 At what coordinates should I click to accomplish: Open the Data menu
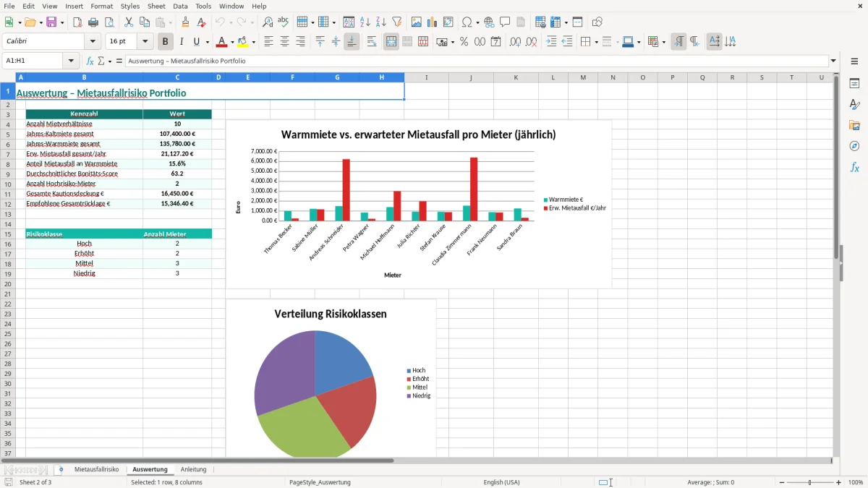pos(180,6)
